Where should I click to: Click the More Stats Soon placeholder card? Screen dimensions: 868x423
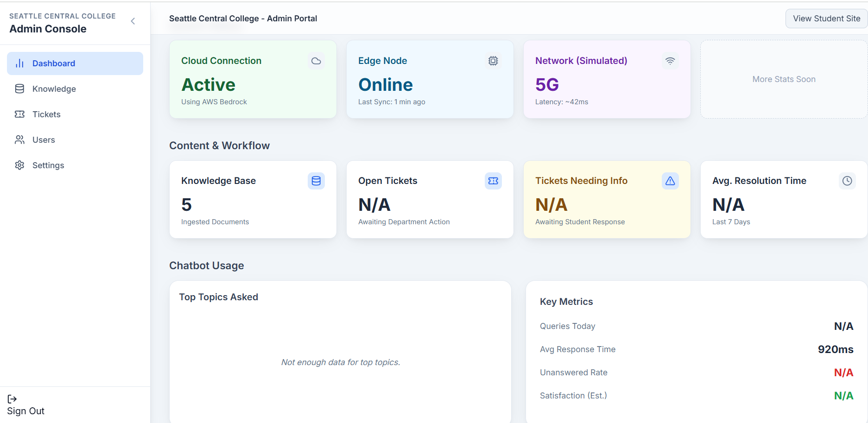784,79
